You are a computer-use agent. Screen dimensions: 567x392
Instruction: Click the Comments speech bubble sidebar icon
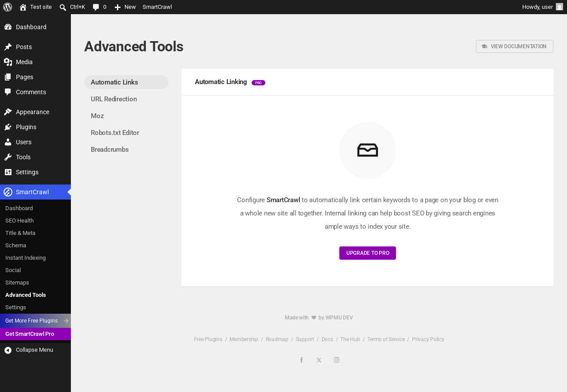pos(8,92)
